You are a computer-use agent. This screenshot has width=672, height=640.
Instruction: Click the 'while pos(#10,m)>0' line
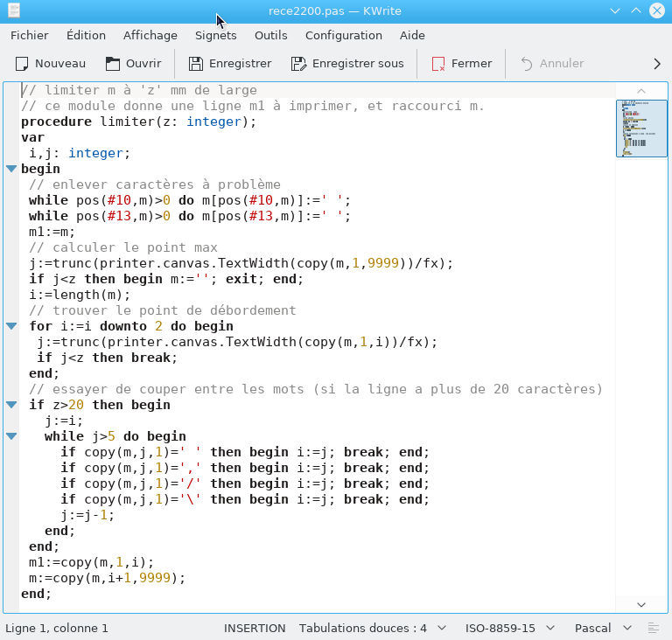coord(190,200)
